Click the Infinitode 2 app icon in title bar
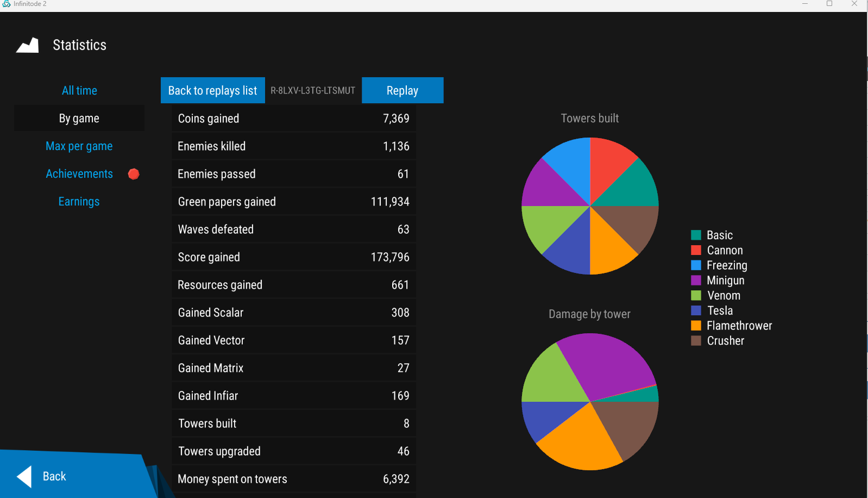This screenshot has height=498, width=868. coord(7,4)
